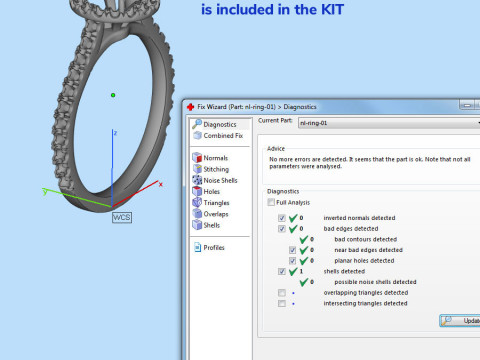480x360 pixels.
Task: Go to the Overlaps step
Action: pos(216,214)
